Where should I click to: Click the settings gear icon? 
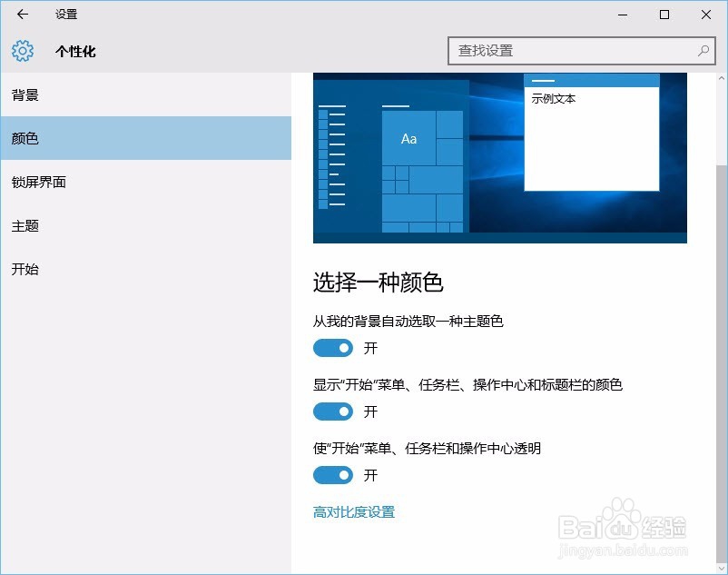[x=23, y=51]
